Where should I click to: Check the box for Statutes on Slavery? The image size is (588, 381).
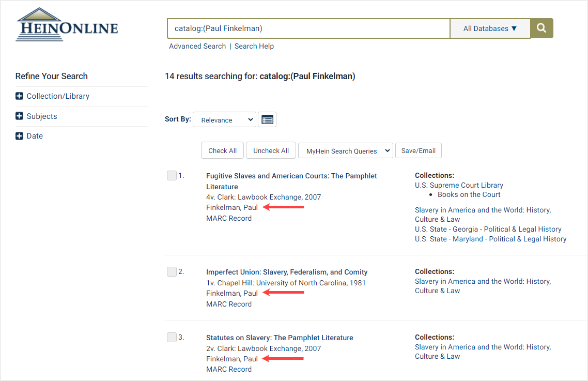(172, 337)
